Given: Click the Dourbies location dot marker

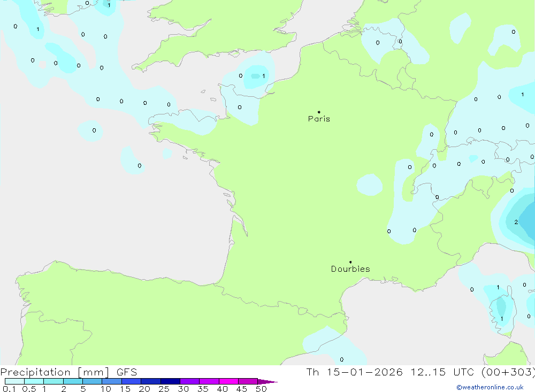Looking at the screenshot, I should click(x=350, y=262).
